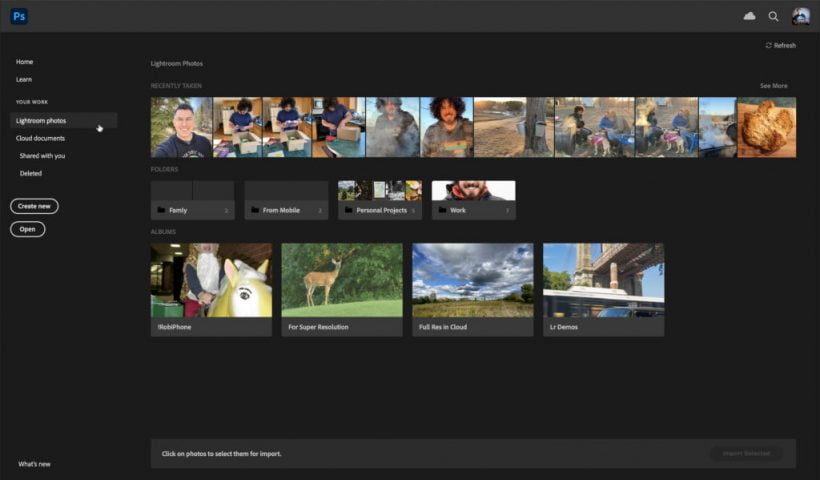The image size is (820, 480).
Task: Select the Lr Demos album thumbnail
Action: (x=603, y=280)
